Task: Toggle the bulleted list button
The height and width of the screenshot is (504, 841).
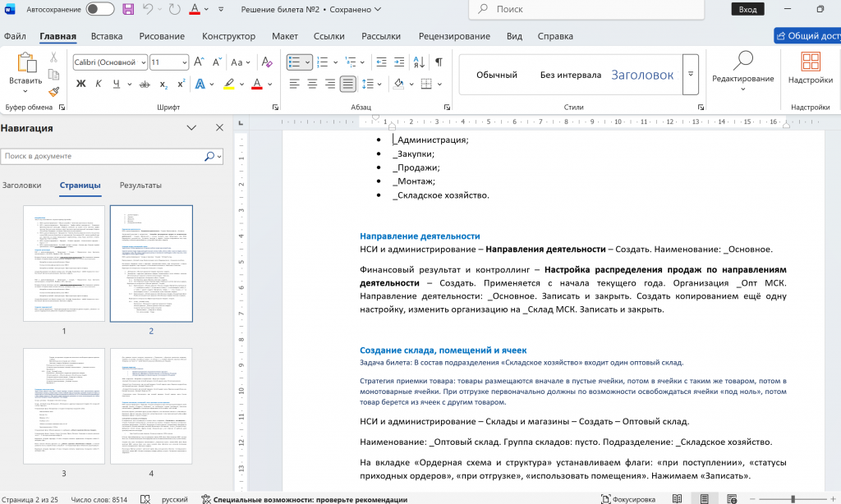Action: coord(294,62)
